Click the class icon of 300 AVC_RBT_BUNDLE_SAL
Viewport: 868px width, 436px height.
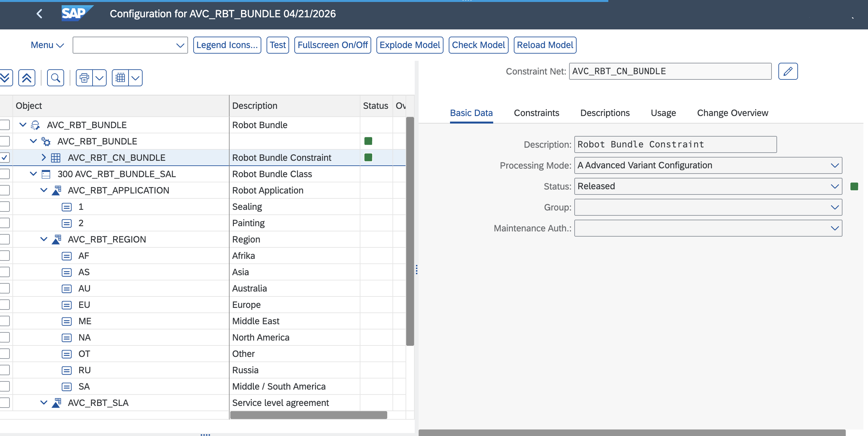(46, 174)
